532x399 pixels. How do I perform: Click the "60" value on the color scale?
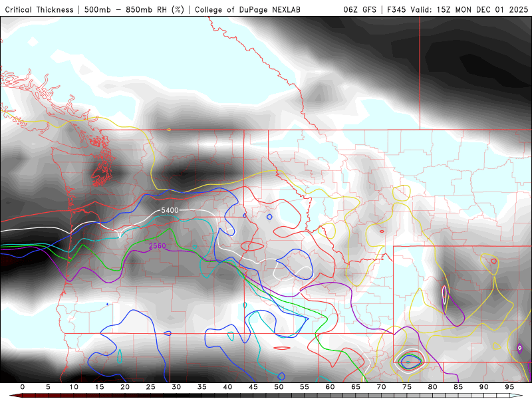pos(330,387)
